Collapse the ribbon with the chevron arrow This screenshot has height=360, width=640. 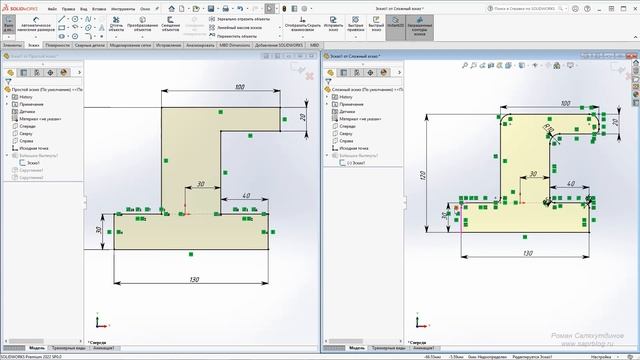tap(636, 37)
